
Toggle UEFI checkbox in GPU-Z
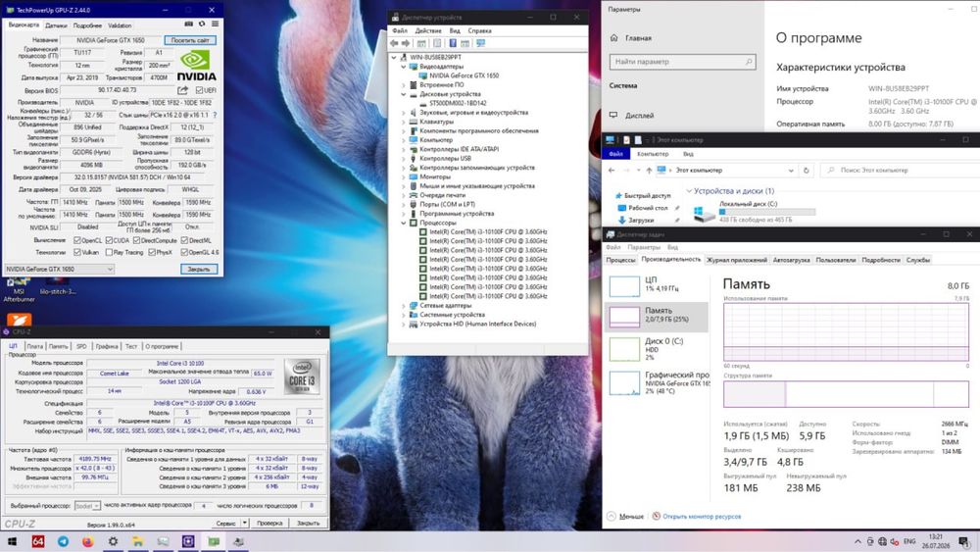(x=199, y=90)
